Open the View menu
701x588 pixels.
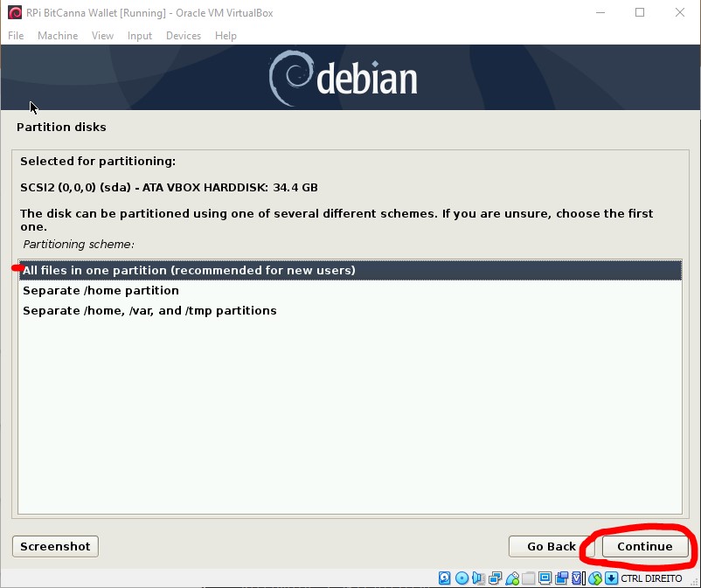click(102, 36)
